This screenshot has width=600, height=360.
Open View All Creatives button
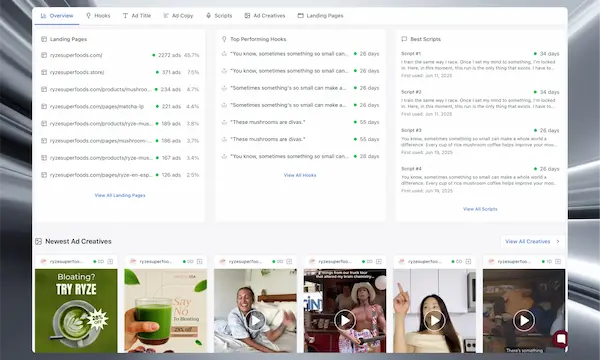click(532, 241)
